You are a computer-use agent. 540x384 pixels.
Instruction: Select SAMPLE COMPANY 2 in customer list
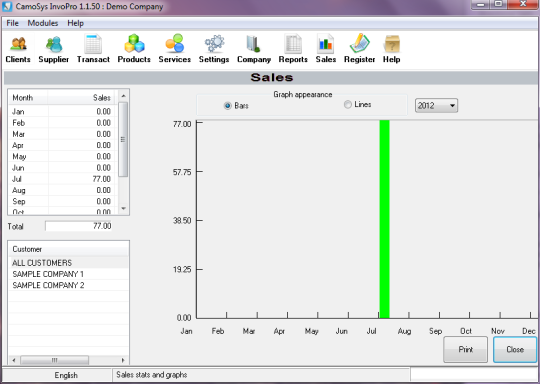69,285
